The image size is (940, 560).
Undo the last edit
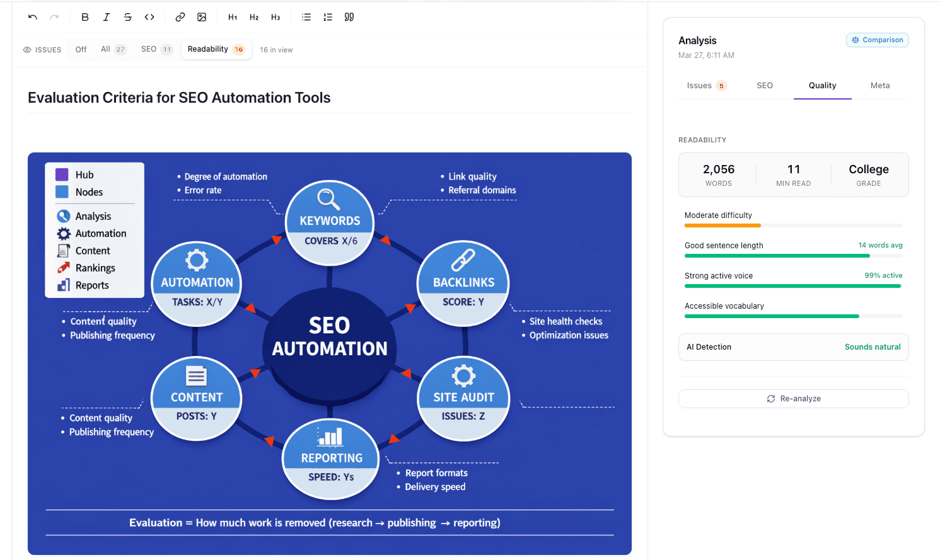pos(32,17)
